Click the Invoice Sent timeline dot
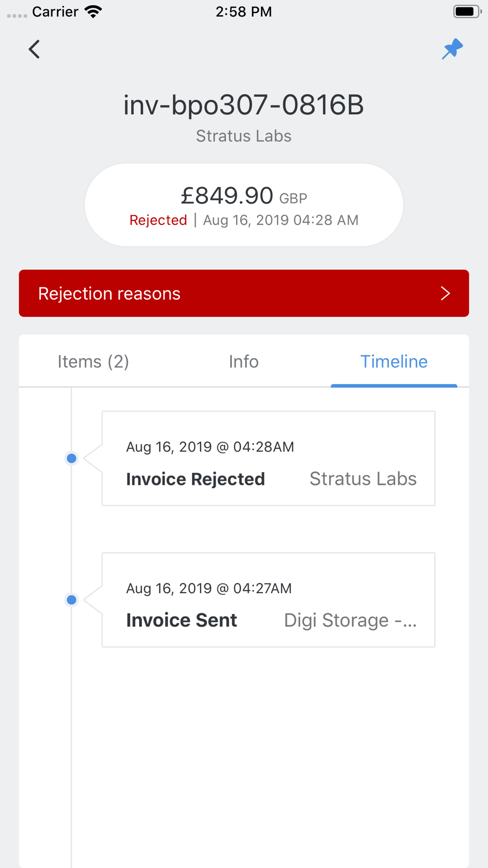This screenshot has width=488, height=868. 71,600
